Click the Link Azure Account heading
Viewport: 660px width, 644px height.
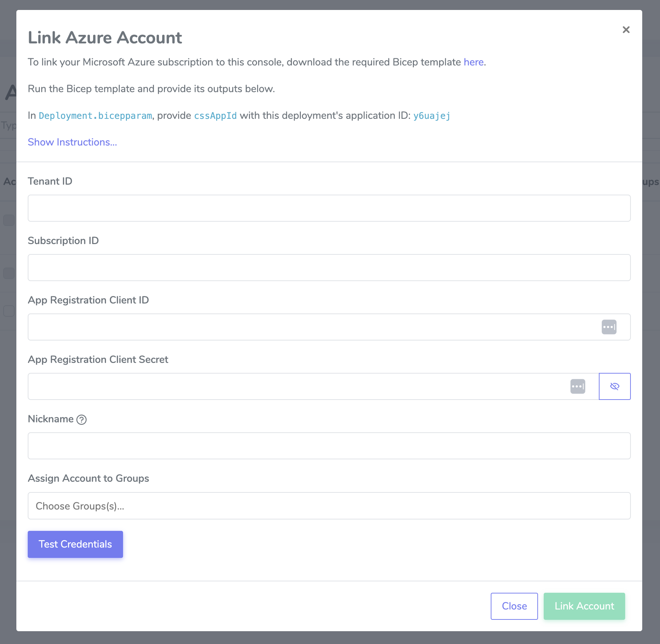tap(105, 38)
